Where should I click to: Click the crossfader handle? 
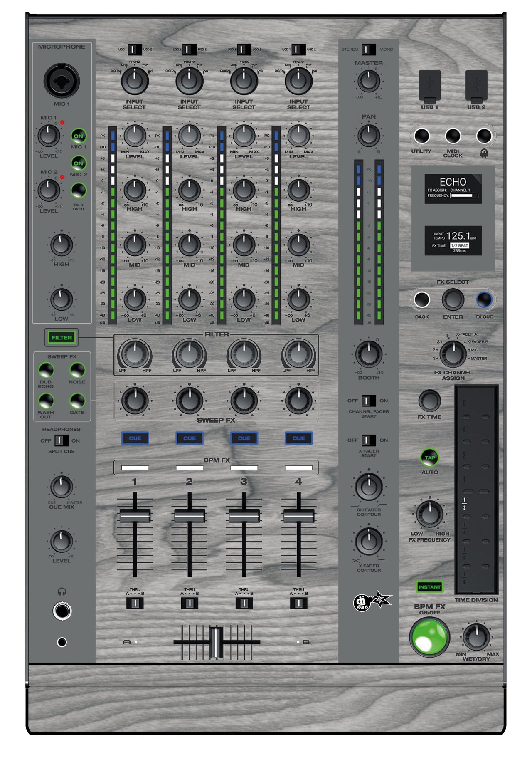coord(216,643)
